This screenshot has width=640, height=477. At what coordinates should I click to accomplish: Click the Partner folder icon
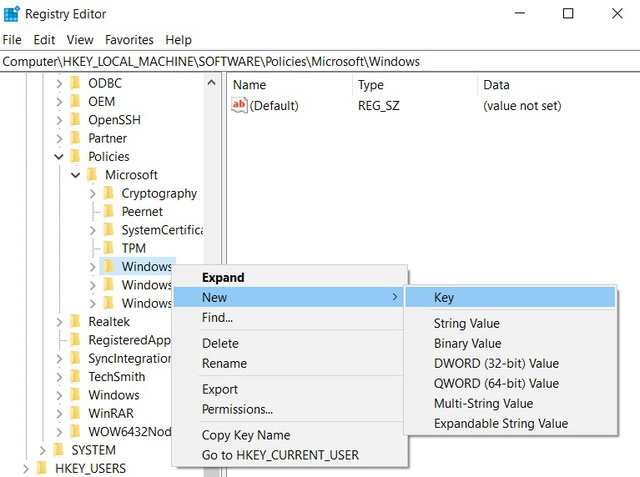tap(76, 138)
